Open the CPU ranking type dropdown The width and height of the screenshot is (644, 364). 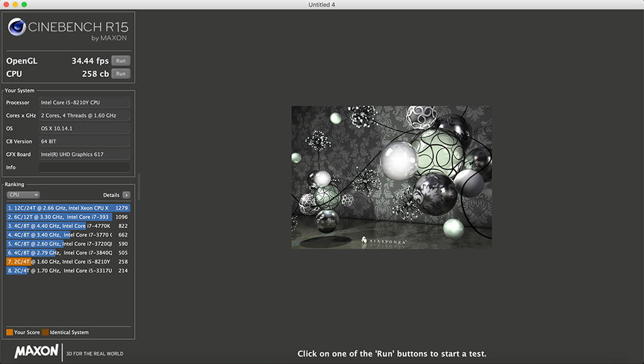point(23,195)
